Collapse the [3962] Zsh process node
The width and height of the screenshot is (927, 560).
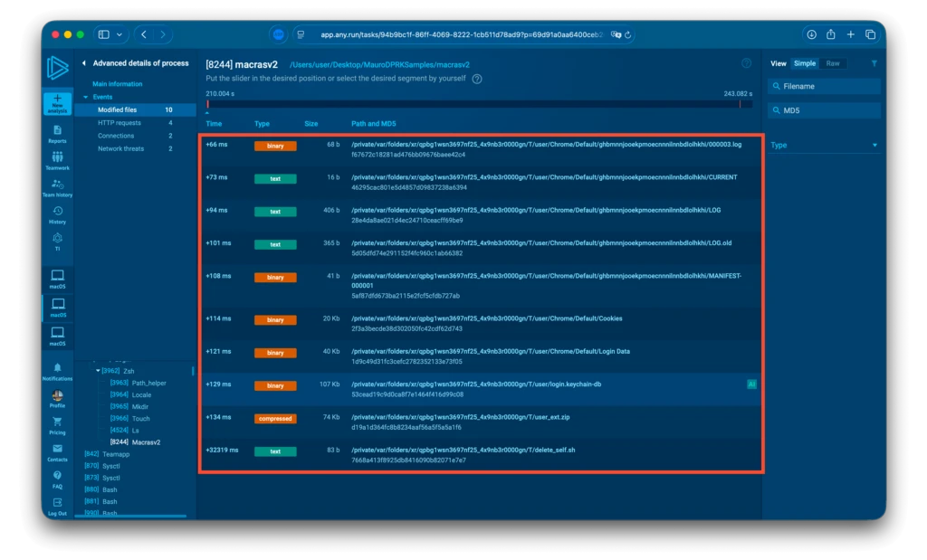tap(98, 370)
